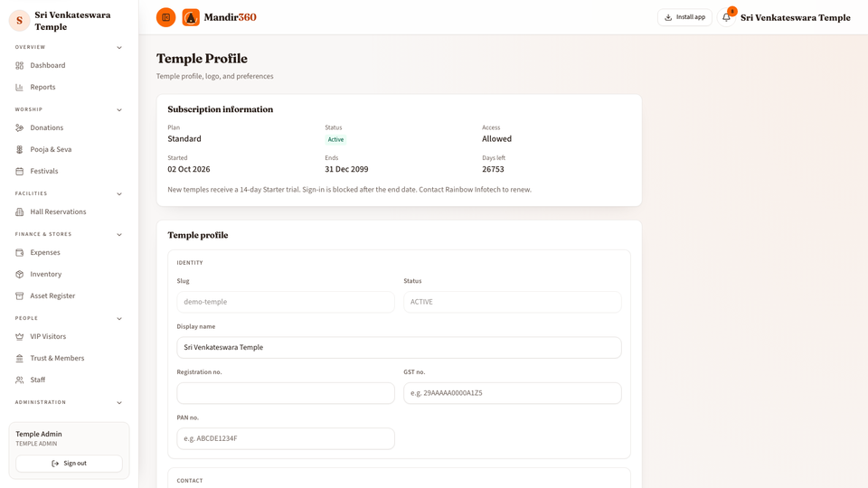Click the Trust & Members bank icon
Screen dimensions: 868x488
(19, 358)
